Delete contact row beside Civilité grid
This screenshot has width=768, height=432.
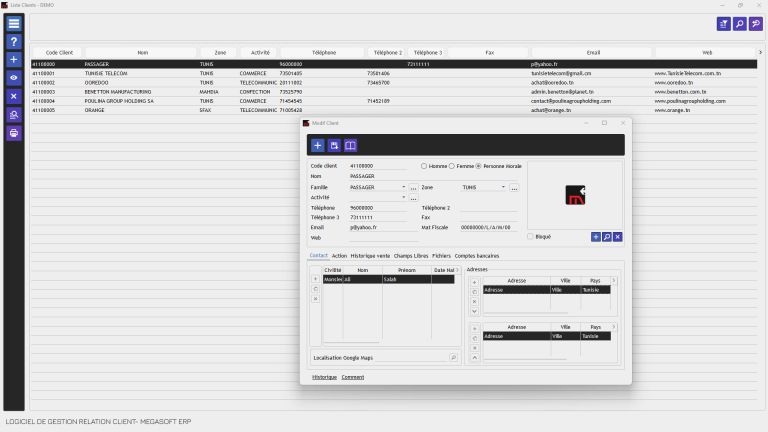tap(315, 299)
